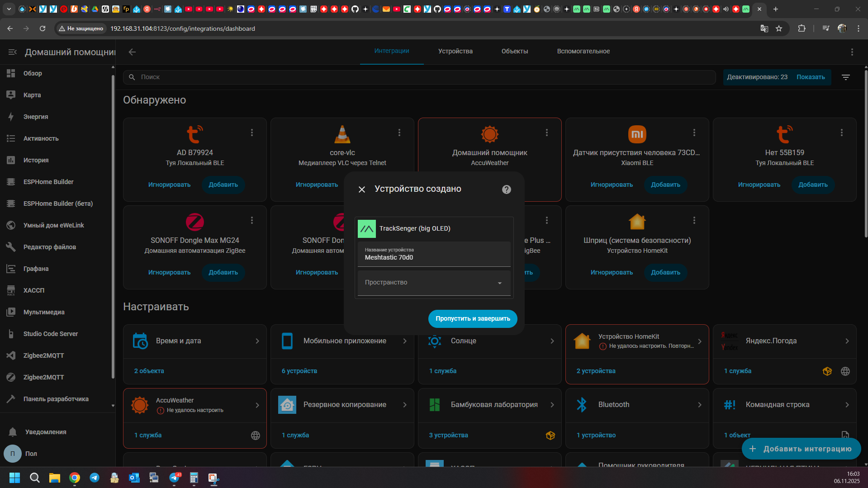This screenshot has width=868, height=488.
Task: Click the Пропустить и завершить button
Action: pos(472,319)
